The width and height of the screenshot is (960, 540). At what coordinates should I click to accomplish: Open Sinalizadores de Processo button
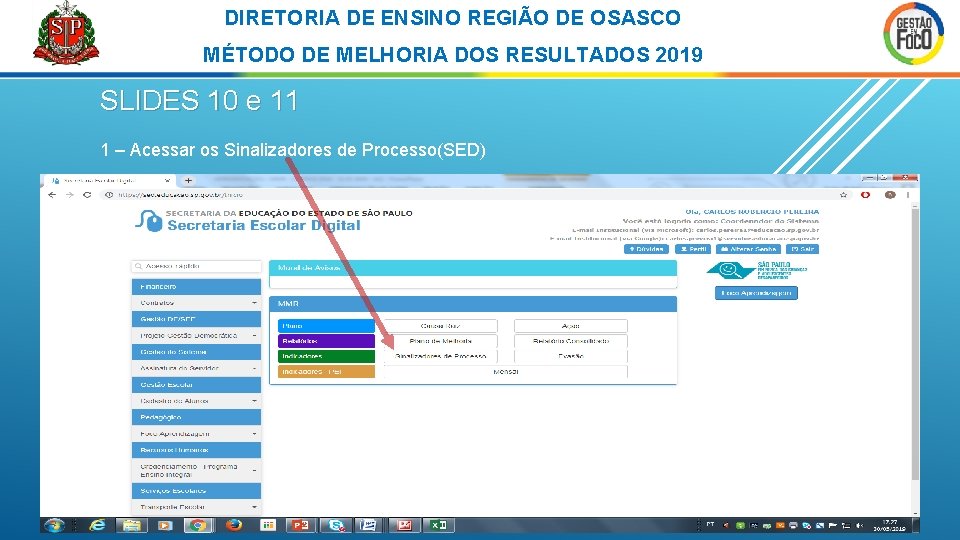(441, 356)
